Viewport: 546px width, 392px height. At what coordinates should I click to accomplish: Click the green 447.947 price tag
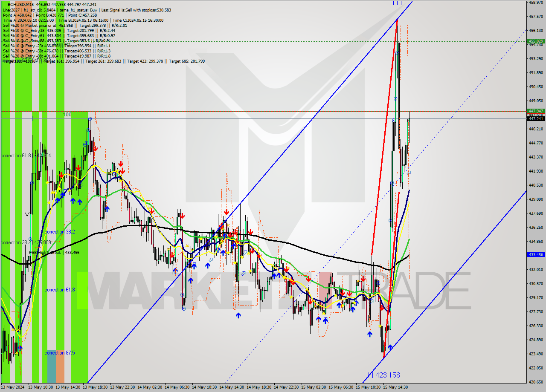click(536, 111)
